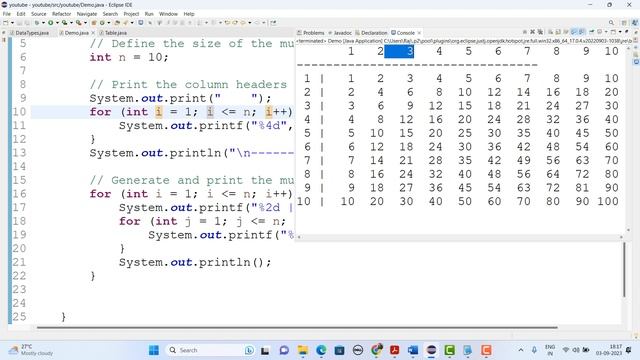Click the Pin Console icon
The image size is (640, 360).
tap(592, 32)
